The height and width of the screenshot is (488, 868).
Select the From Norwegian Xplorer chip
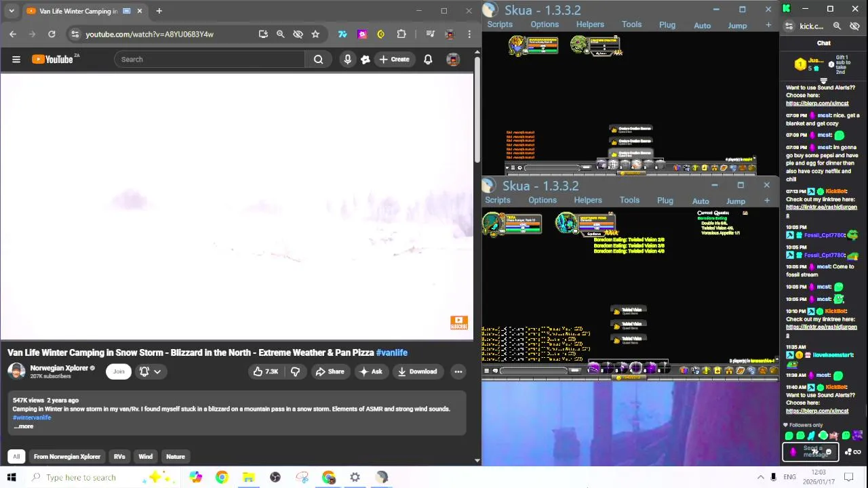click(67, 456)
